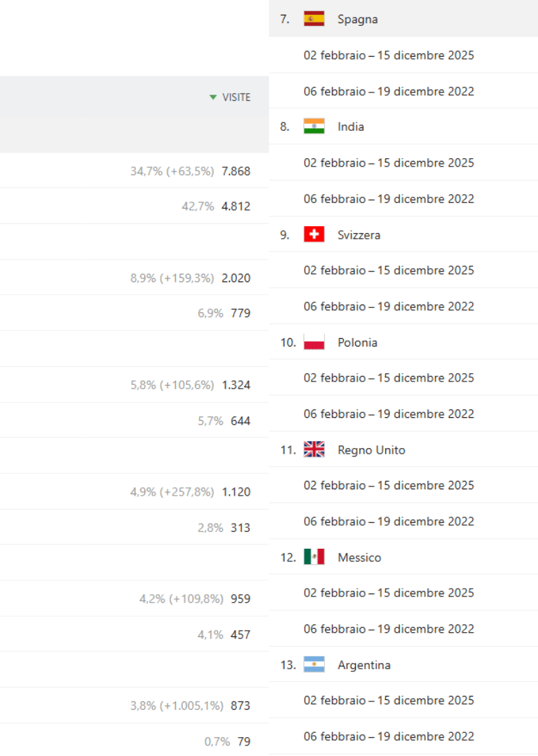Click the United Kingdom flag icon
538x756 pixels.
click(314, 450)
